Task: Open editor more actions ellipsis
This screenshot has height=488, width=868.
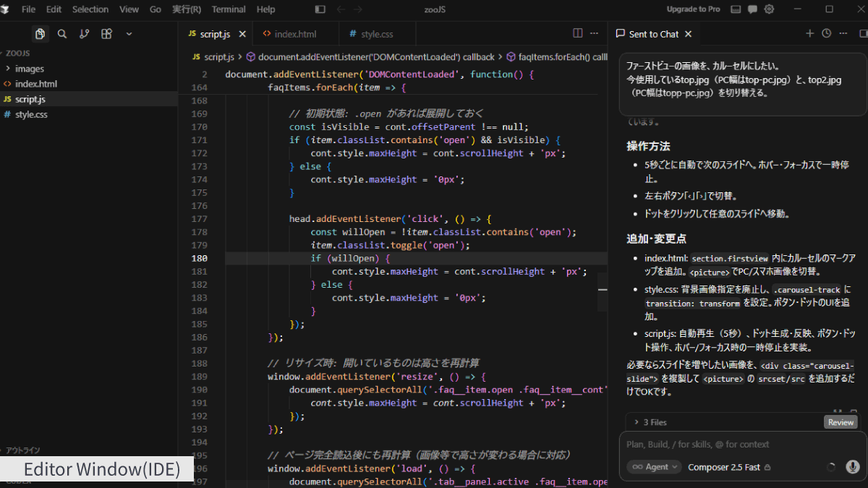Action: click(x=595, y=33)
